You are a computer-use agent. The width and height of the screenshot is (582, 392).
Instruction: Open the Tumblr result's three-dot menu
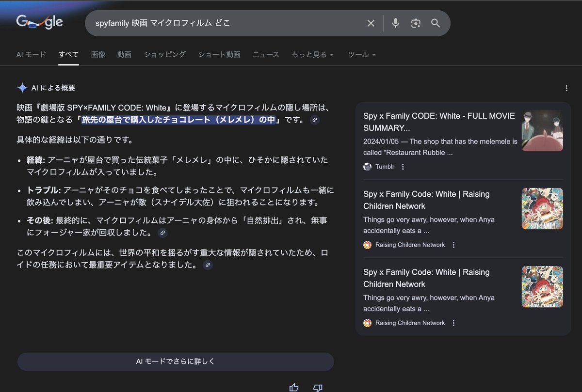[403, 167]
